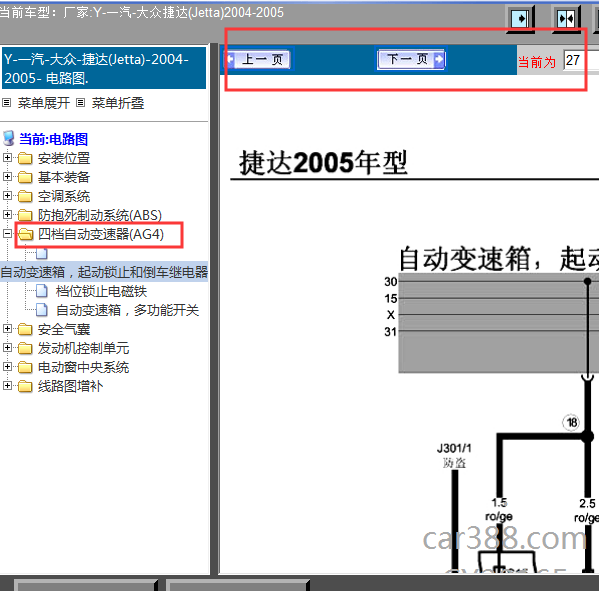The height and width of the screenshot is (591, 599).
Task: Click the page icon beside 自动变速箱，多功能开关
Action: (42, 310)
